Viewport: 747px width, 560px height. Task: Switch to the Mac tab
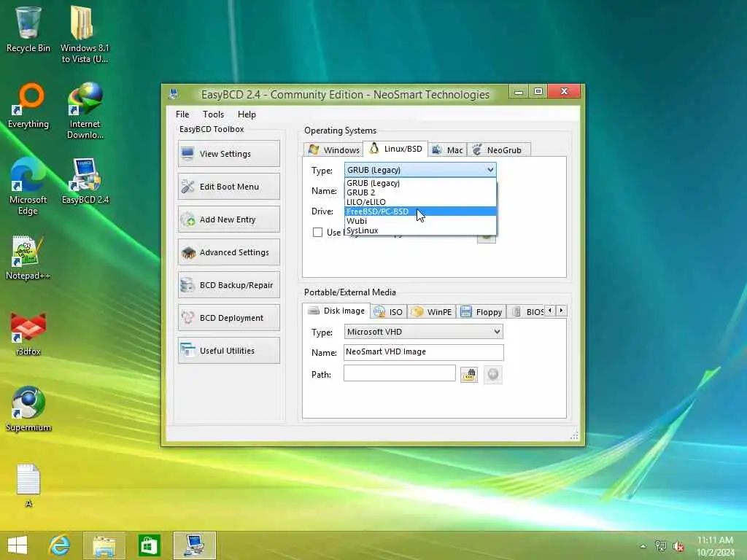tap(447, 150)
